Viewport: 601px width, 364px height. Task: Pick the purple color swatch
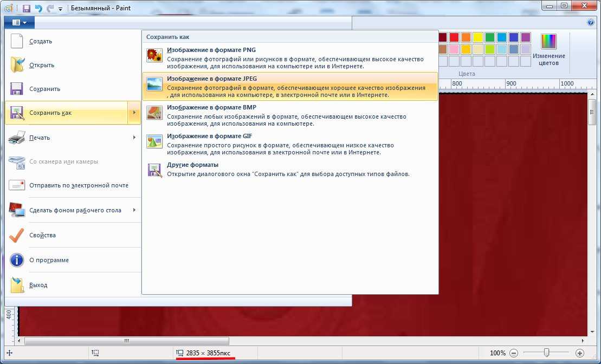point(526,37)
